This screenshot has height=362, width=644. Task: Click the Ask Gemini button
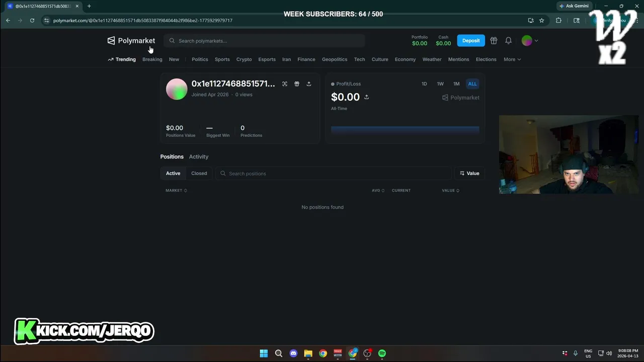point(574,6)
